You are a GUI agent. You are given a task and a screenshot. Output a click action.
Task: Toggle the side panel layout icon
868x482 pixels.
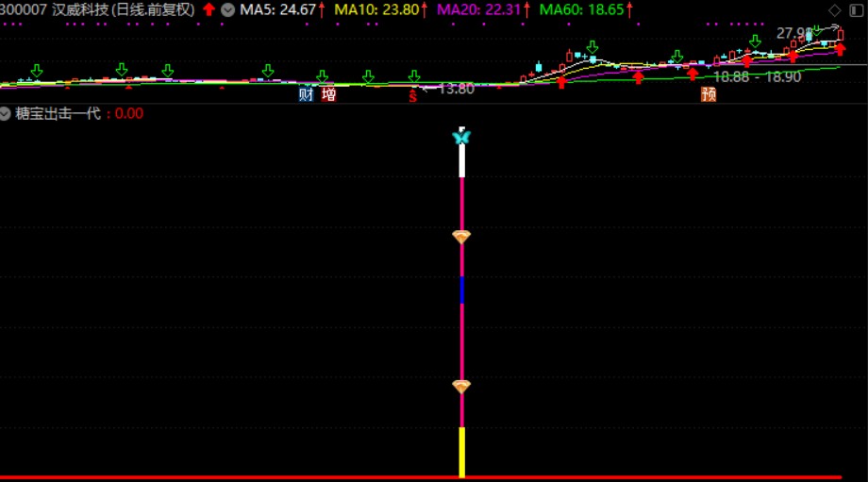coord(856,10)
